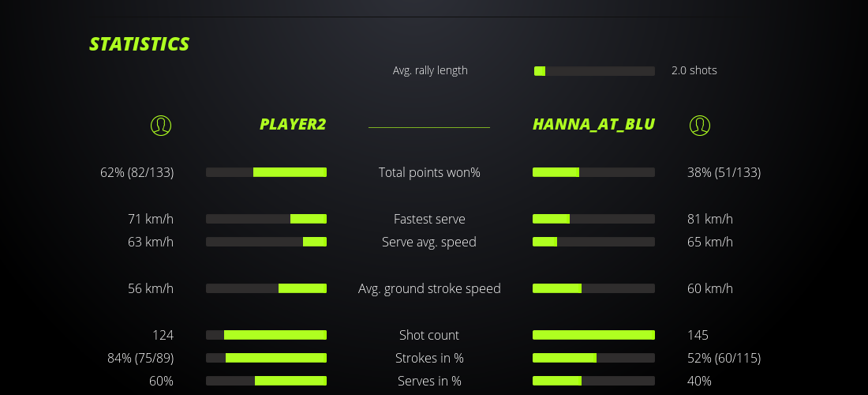Click the Avg. ground stroke speed label
This screenshot has height=395, width=868.
click(429, 288)
